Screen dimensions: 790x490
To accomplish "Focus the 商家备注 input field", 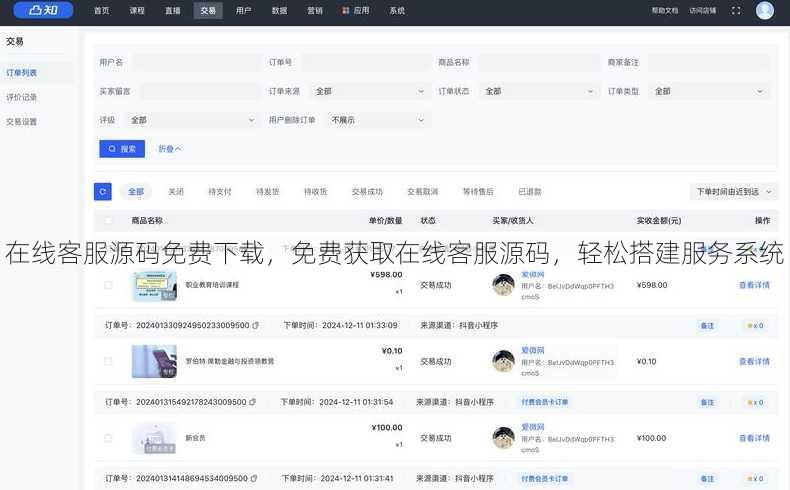I will [708, 62].
